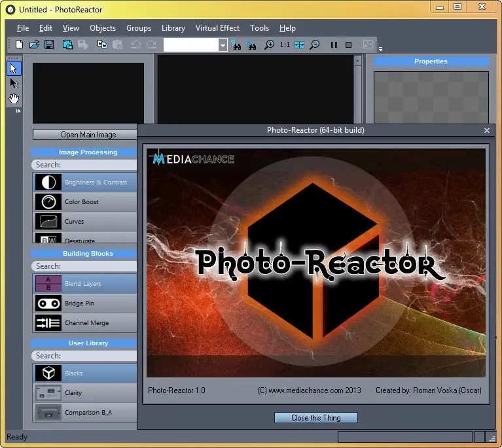502x448 pixels.
Task: Open the Groups menu
Action: 139,28
